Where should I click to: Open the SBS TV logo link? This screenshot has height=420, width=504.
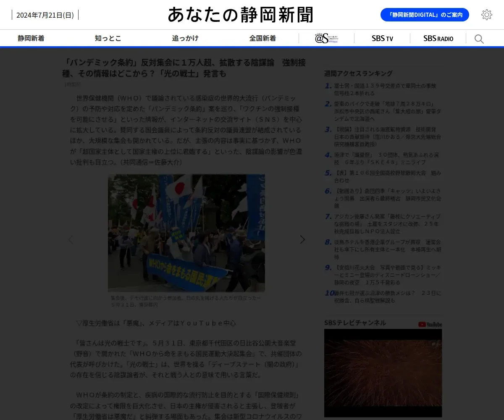point(382,38)
